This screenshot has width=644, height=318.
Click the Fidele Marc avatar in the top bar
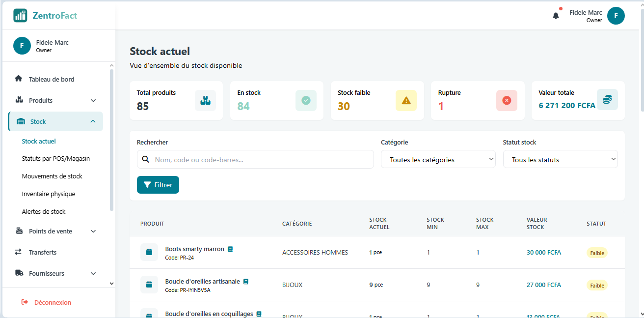(616, 15)
